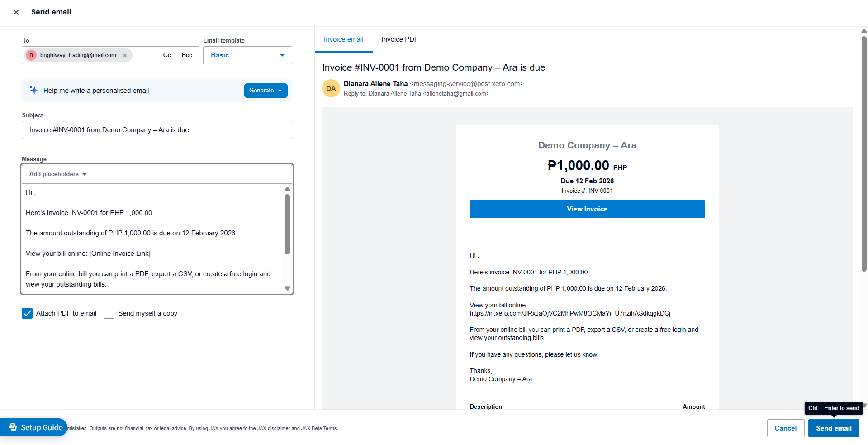Click message box scroll-down arrow

click(x=287, y=288)
